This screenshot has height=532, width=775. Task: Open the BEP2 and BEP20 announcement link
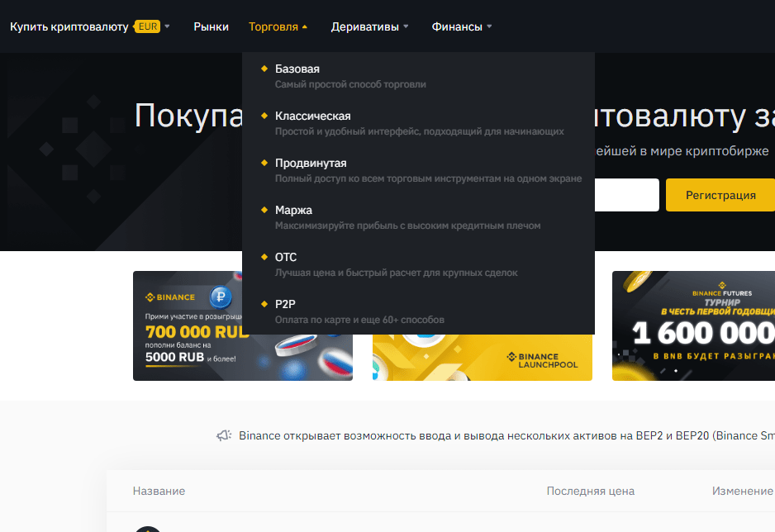pyautogui.click(x=506, y=435)
